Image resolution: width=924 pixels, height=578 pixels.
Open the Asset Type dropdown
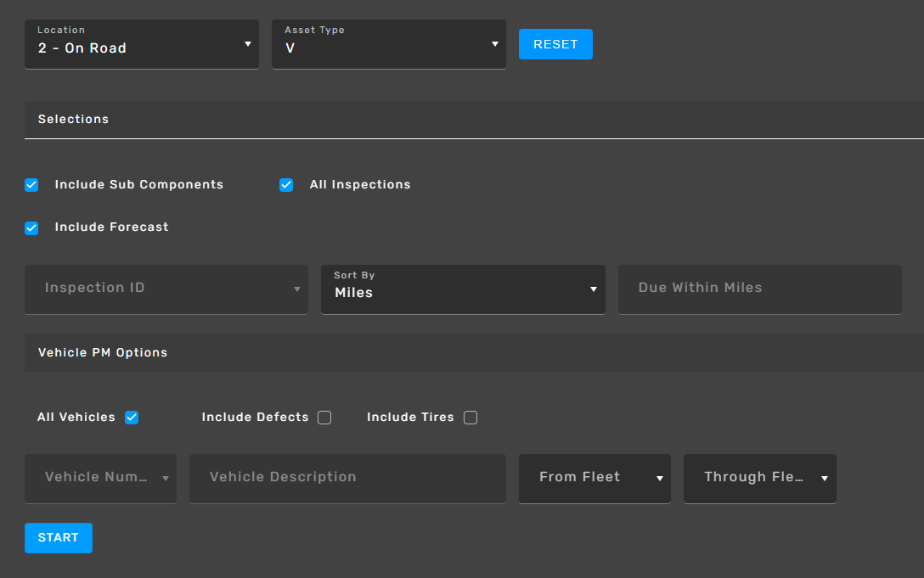[x=388, y=44]
